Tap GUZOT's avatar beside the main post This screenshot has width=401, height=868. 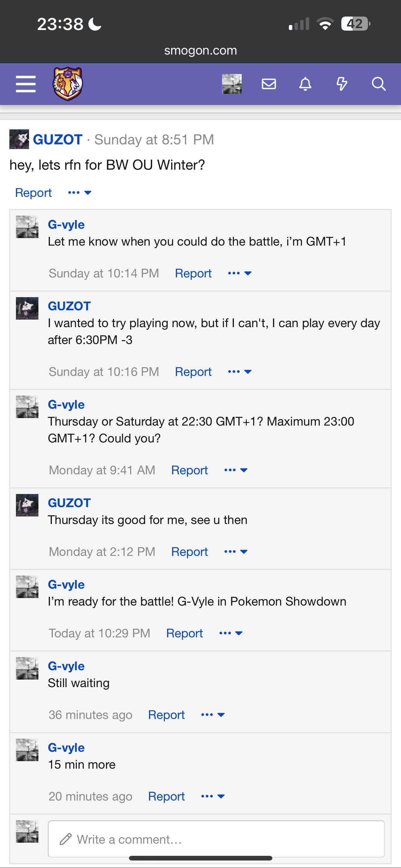coord(19,139)
